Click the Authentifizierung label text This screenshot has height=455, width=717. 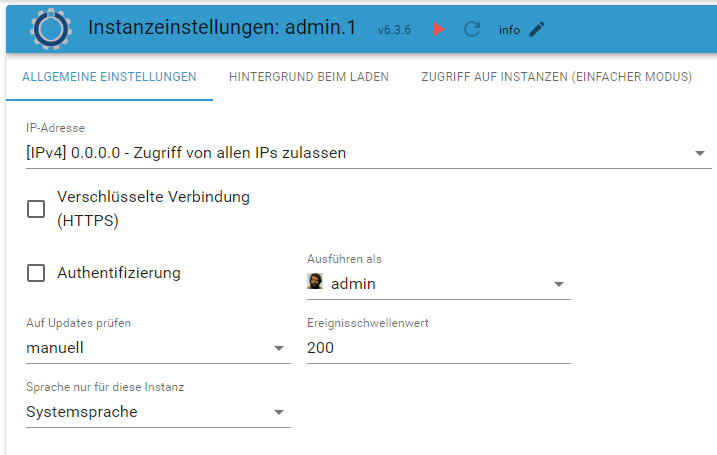click(119, 272)
